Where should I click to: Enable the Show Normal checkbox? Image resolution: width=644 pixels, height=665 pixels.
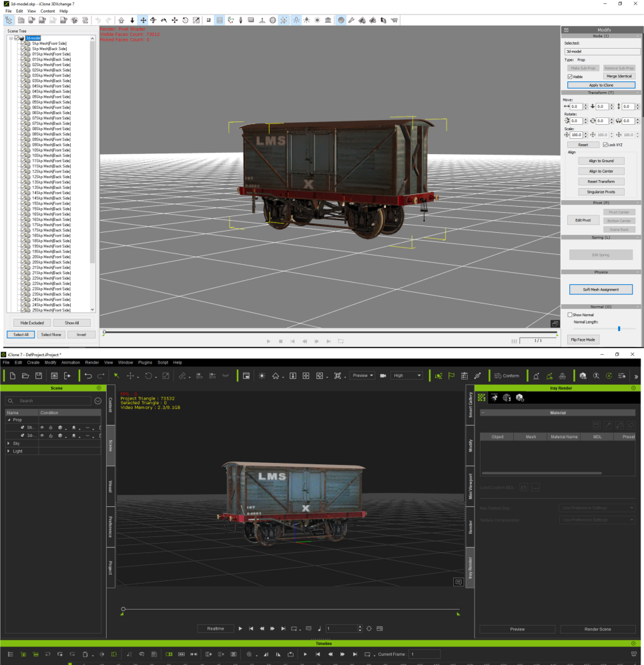coord(570,315)
